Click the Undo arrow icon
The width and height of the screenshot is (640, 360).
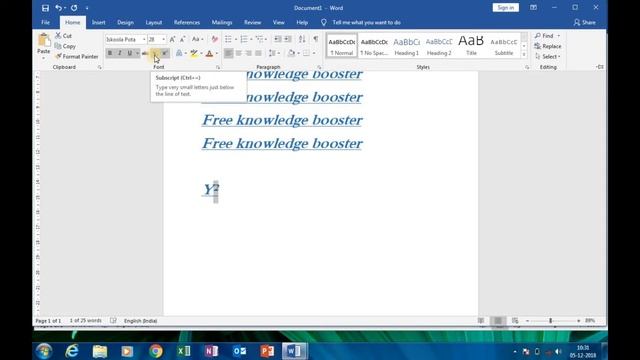click(59, 8)
